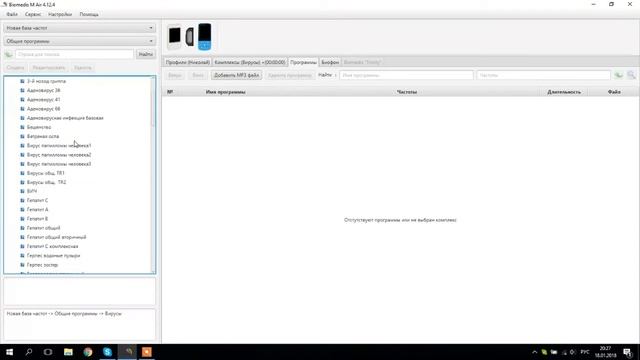The width and height of the screenshot is (640, 360).
Task: Switch to Комплексы (Вирусы) tab
Action: tap(250, 62)
